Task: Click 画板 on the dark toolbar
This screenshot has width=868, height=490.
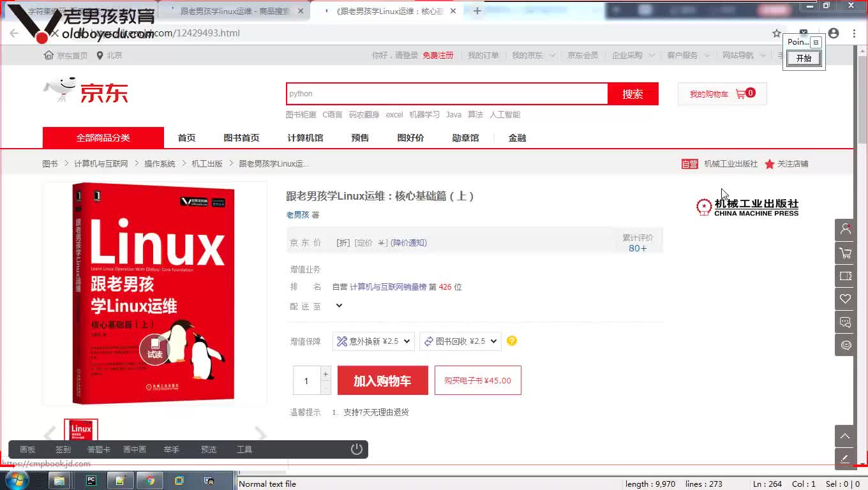Action: tap(27, 450)
